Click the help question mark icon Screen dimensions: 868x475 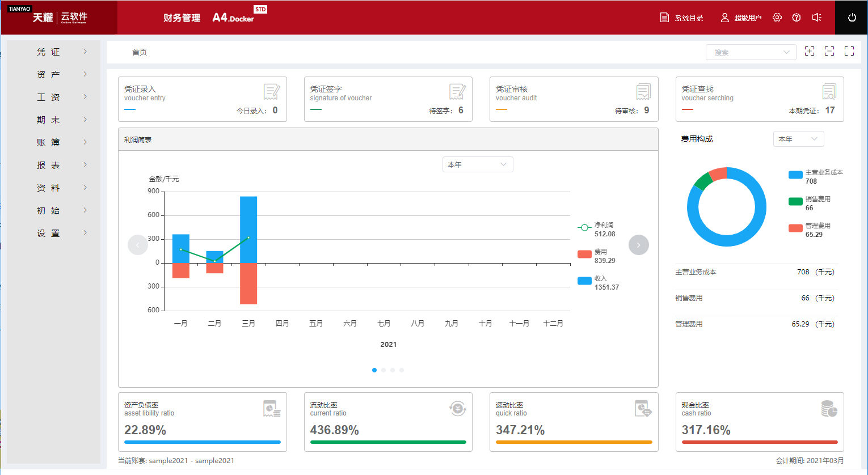point(797,18)
